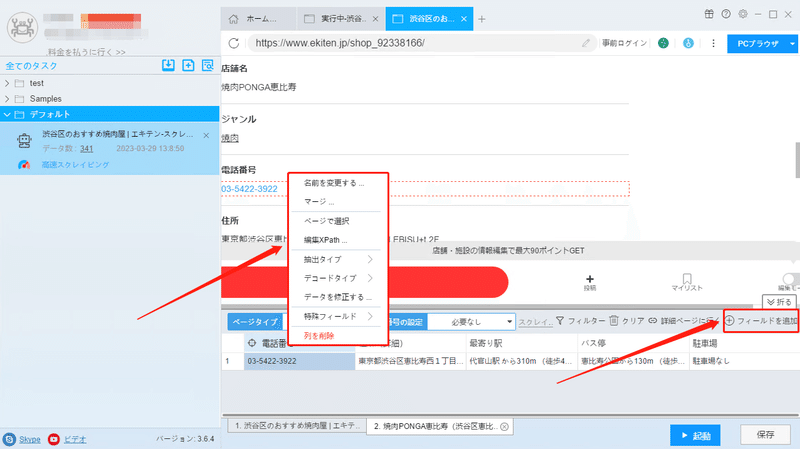This screenshot has height=449, width=800.
Task: Click the PCブラウザ button
Action: [758, 44]
